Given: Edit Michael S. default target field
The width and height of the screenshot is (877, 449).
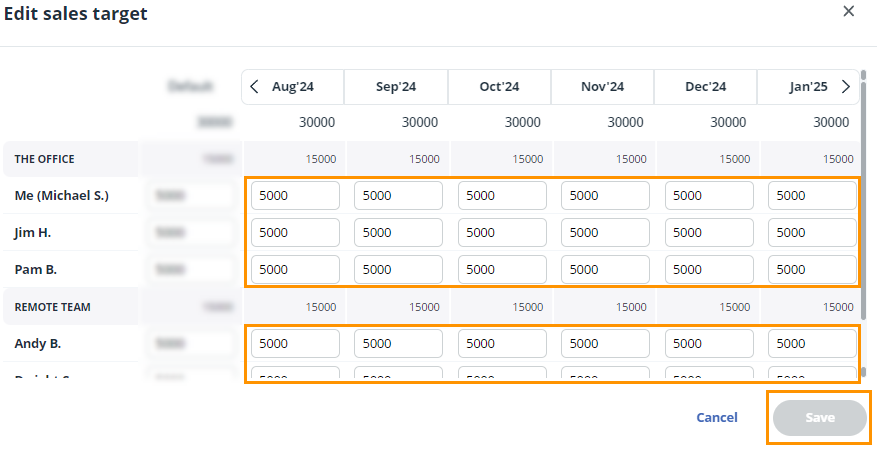Looking at the screenshot, I should point(191,195).
